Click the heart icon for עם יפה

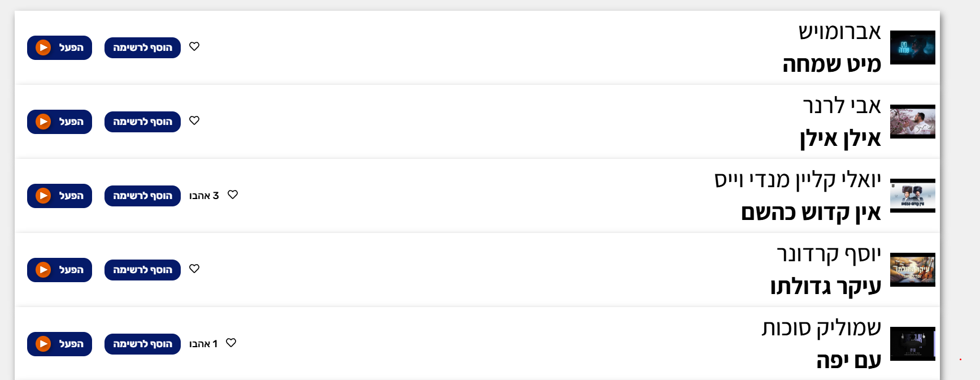pyautogui.click(x=231, y=343)
